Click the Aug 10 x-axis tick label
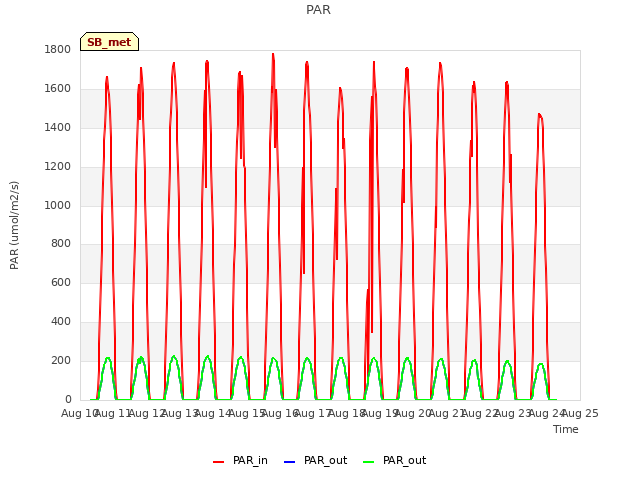The width and height of the screenshot is (640, 480). click(x=79, y=414)
